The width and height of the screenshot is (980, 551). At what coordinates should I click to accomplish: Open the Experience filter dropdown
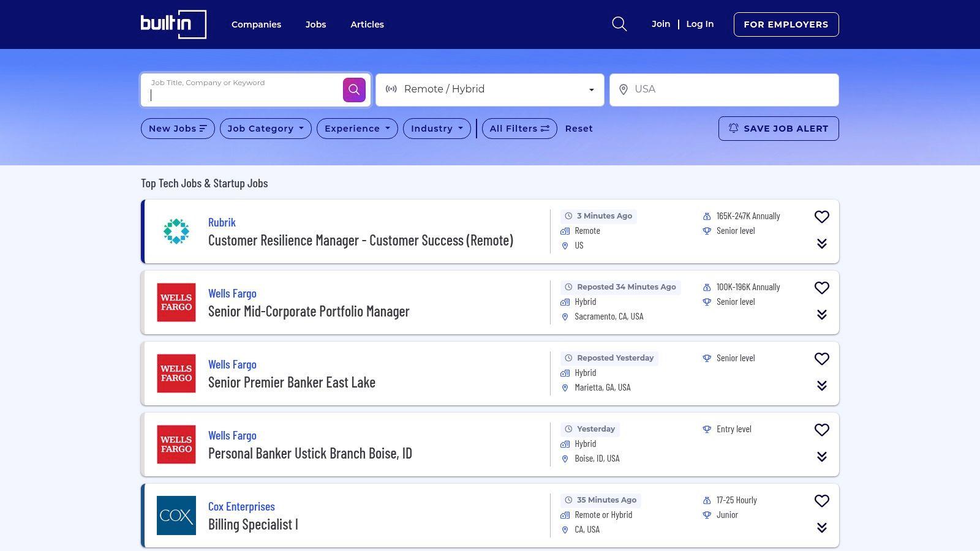pyautogui.click(x=357, y=129)
